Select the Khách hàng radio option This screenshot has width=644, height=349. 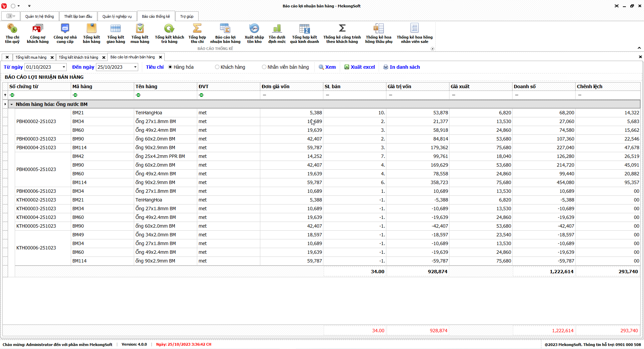(217, 67)
